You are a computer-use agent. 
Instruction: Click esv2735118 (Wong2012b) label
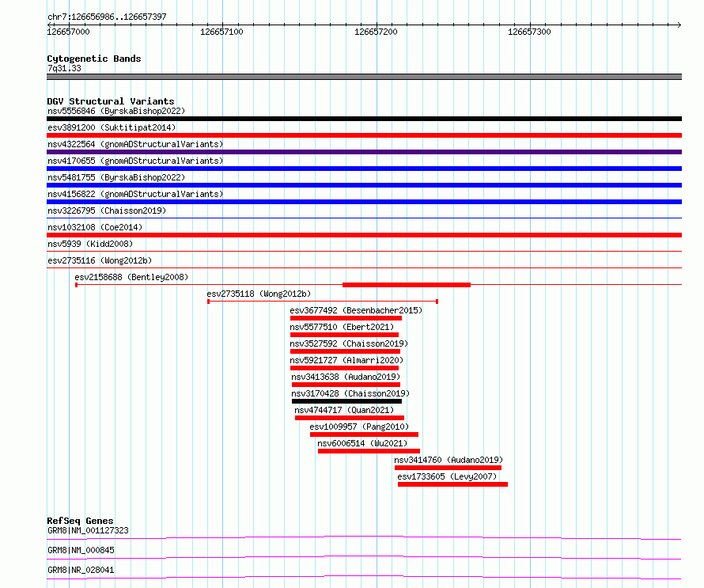click(x=259, y=294)
